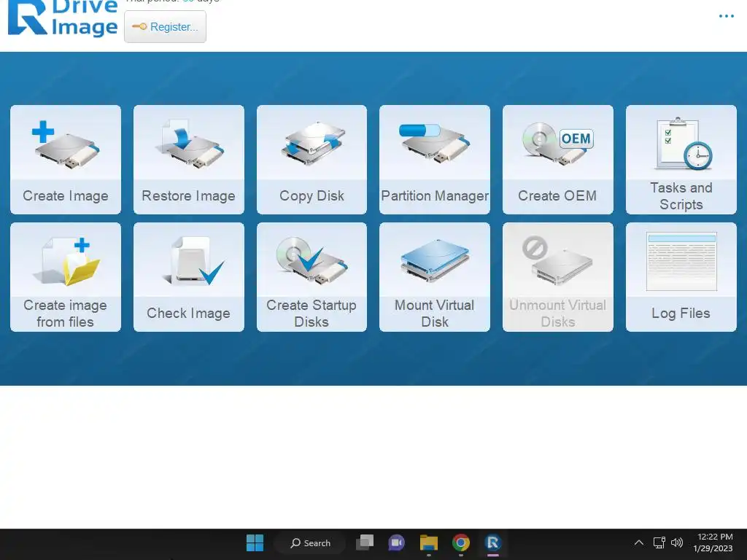747x560 pixels.
Task: Launch the Copy Disk tool
Action: coord(311,160)
